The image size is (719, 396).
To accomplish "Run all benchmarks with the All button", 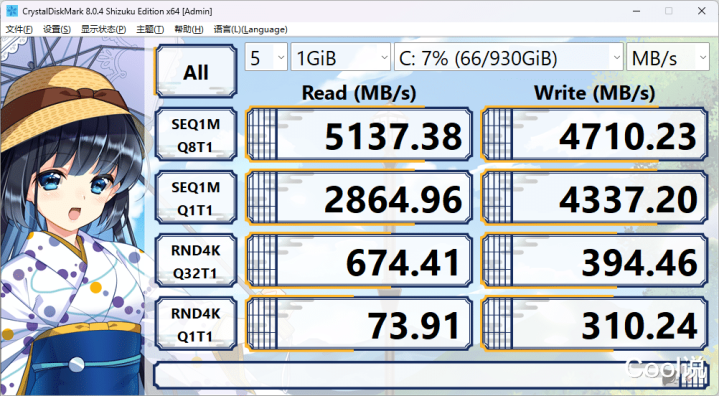I will [x=196, y=72].
